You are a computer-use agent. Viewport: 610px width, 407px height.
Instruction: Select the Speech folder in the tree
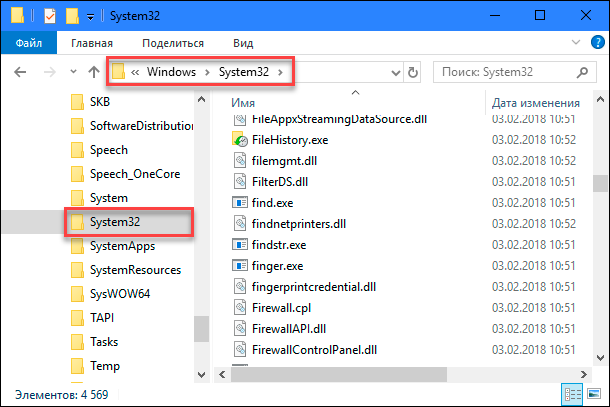(100, 150)
